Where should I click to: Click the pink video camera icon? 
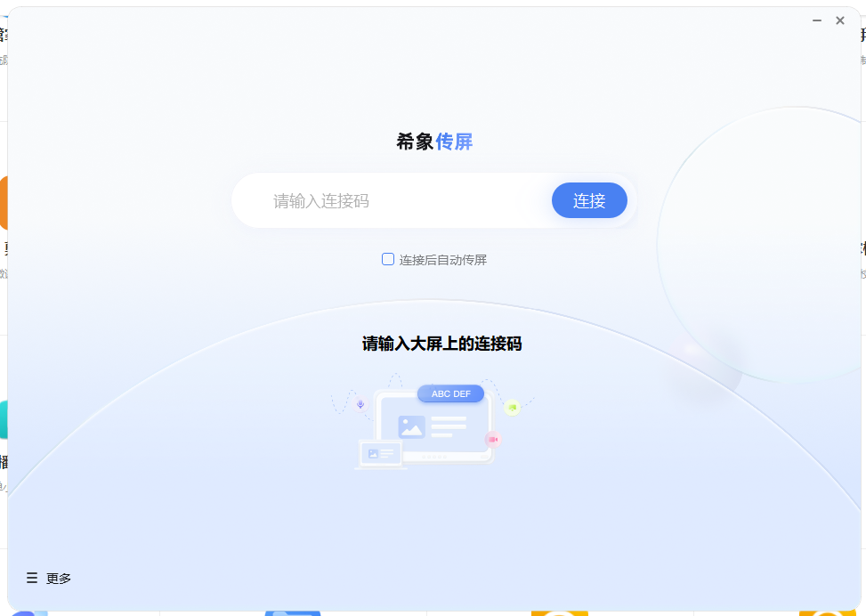pos(492,439)
